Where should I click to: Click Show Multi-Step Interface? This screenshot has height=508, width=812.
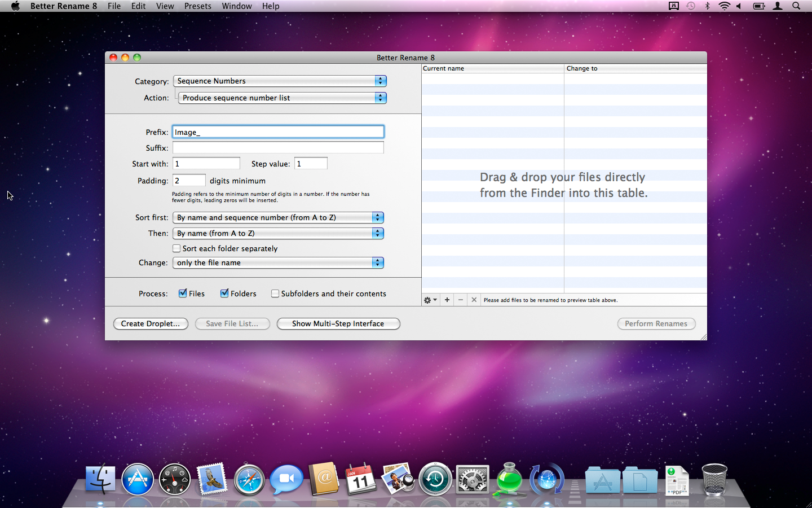338,324
